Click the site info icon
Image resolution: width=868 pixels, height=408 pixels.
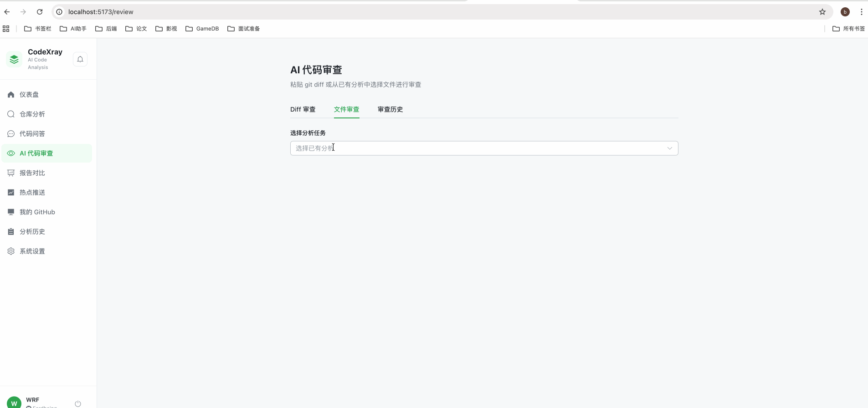click(59, 12)
